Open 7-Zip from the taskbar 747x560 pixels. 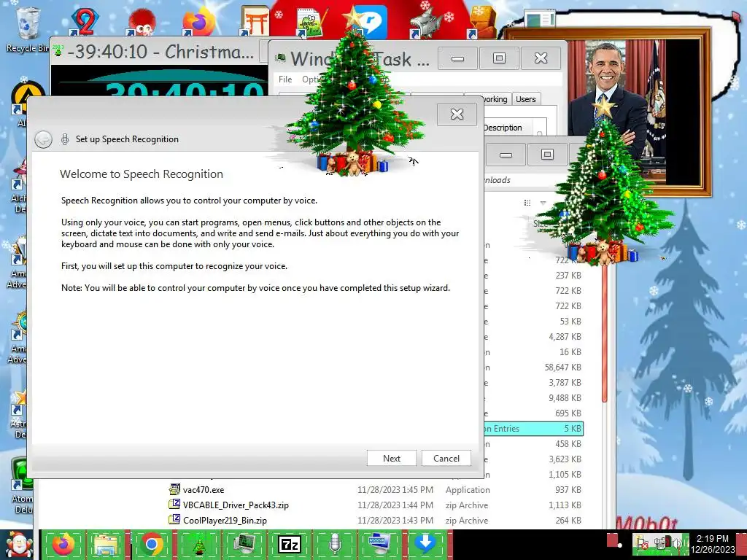pyautogui.click(x=290, y=544)
